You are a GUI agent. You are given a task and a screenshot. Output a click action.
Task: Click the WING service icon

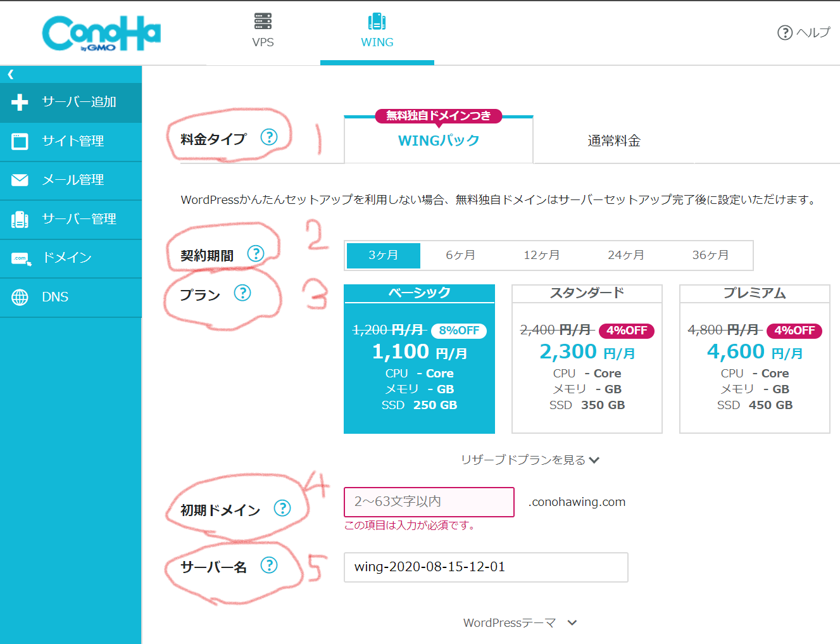click(377, 21)
